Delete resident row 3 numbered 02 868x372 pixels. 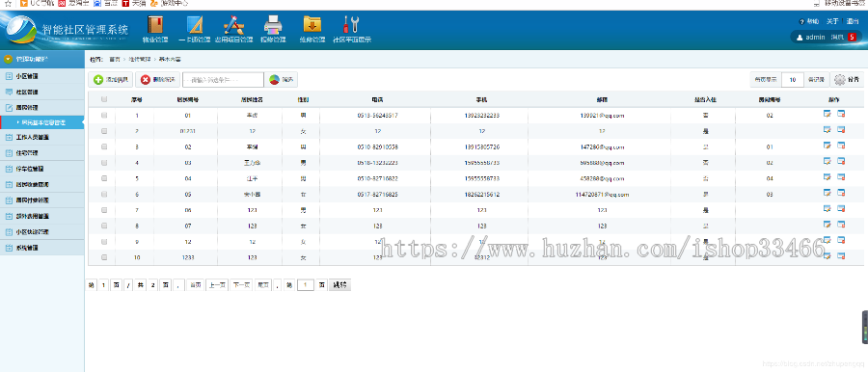(x=841, y=146)
